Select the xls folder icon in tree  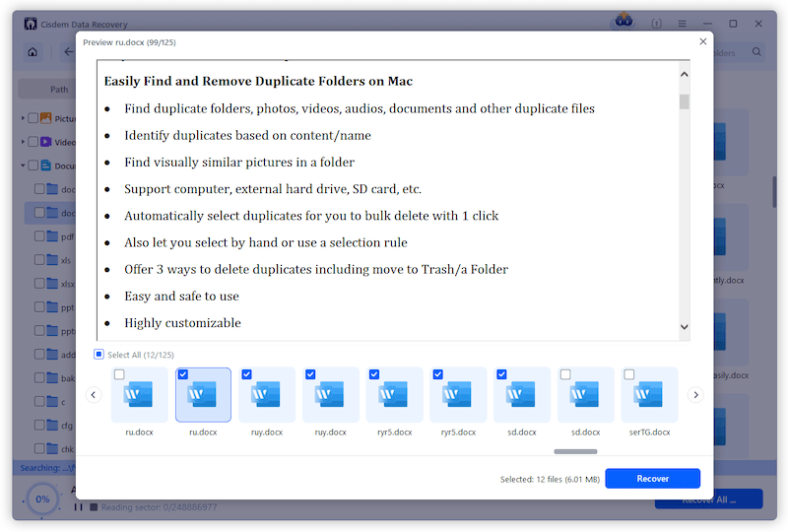click(52, 260)
